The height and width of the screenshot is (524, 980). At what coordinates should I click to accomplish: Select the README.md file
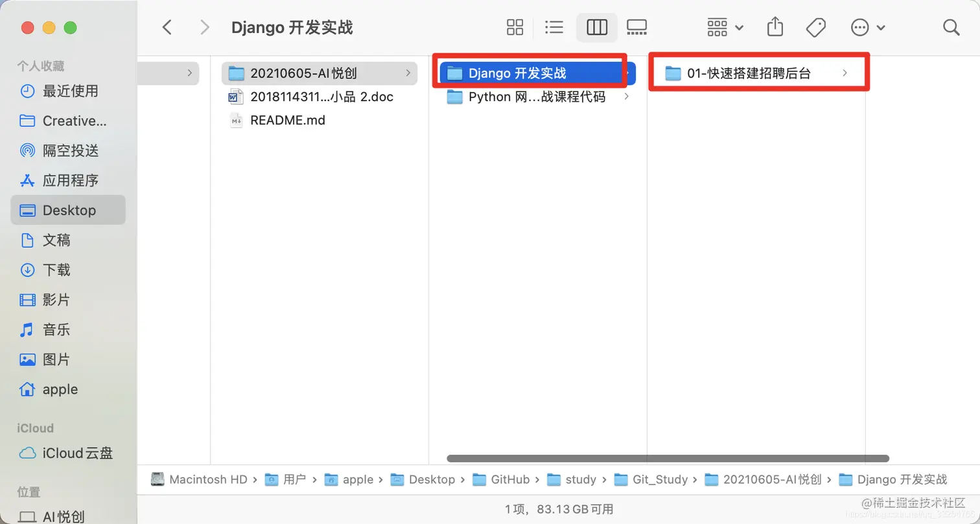pos(320,120)
